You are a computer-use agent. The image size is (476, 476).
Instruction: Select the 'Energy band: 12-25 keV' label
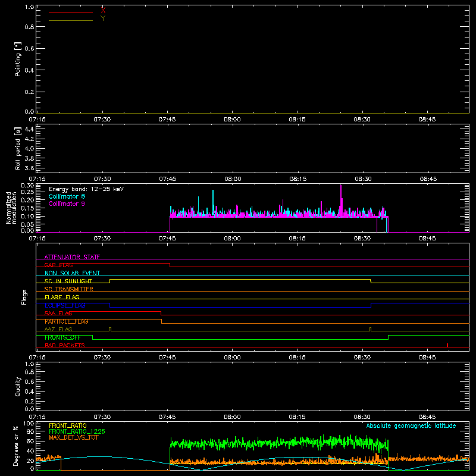coord(86,189)
